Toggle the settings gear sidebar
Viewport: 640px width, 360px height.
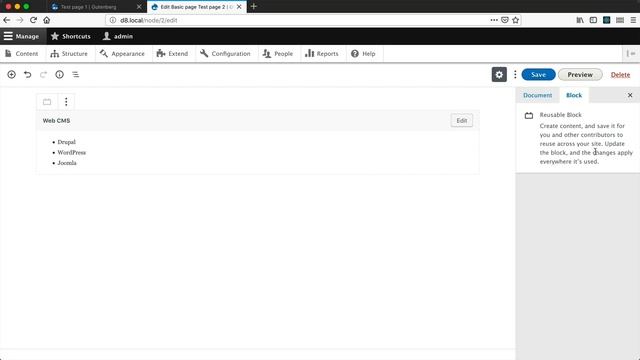499,74
